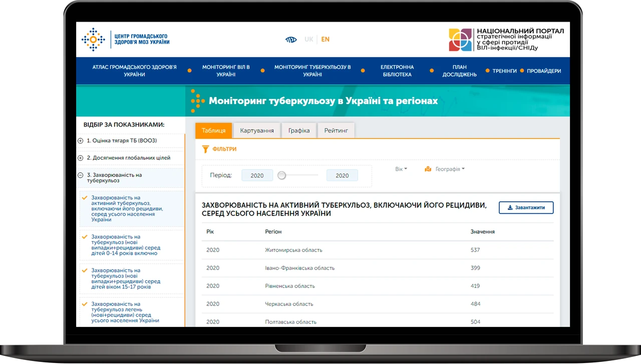The width and height of the screenshot is (641, 364).
Task: Click the Значення column header
Action: coord(483,232)
